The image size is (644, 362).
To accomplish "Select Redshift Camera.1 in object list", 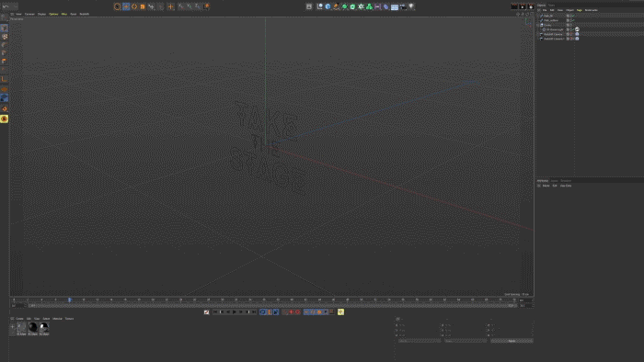I will point(554,39).
